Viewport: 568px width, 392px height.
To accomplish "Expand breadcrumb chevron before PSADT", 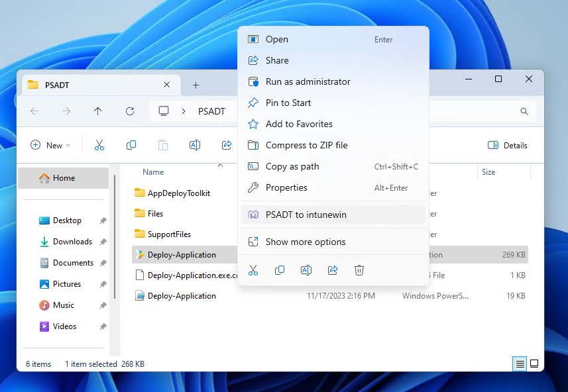I will coord(184,111).
